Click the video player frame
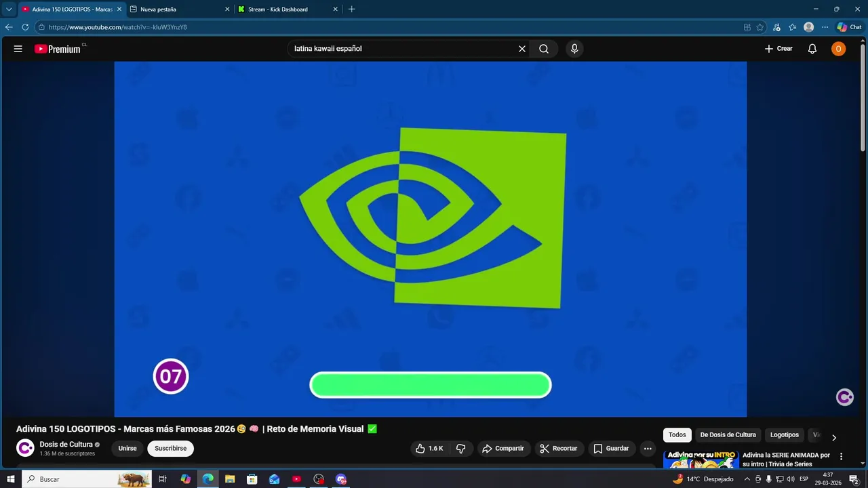 click(x=431, y=239)
